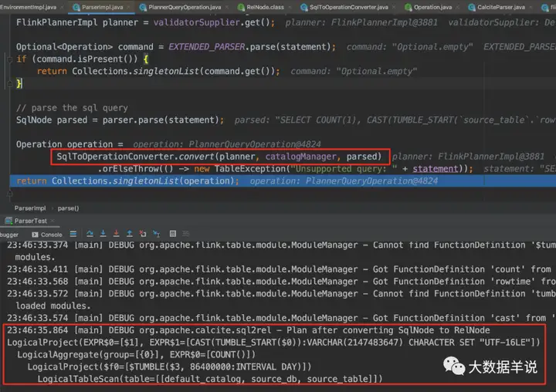Close the RelNode.class tab

[290, 7]
